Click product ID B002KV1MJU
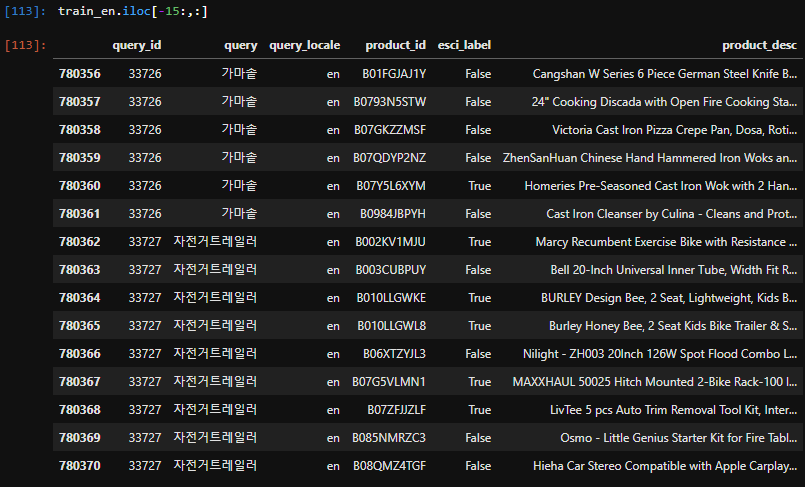 point(390,242)
